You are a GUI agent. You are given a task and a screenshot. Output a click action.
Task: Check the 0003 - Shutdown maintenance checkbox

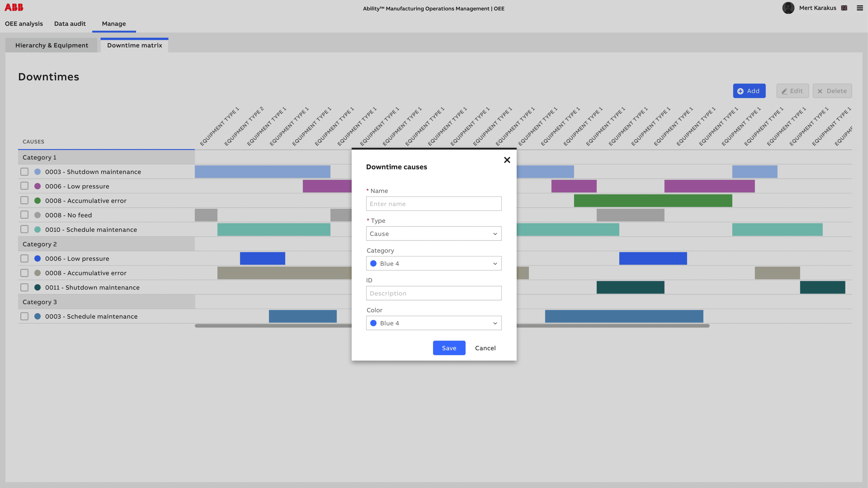[x=24, y=172]
